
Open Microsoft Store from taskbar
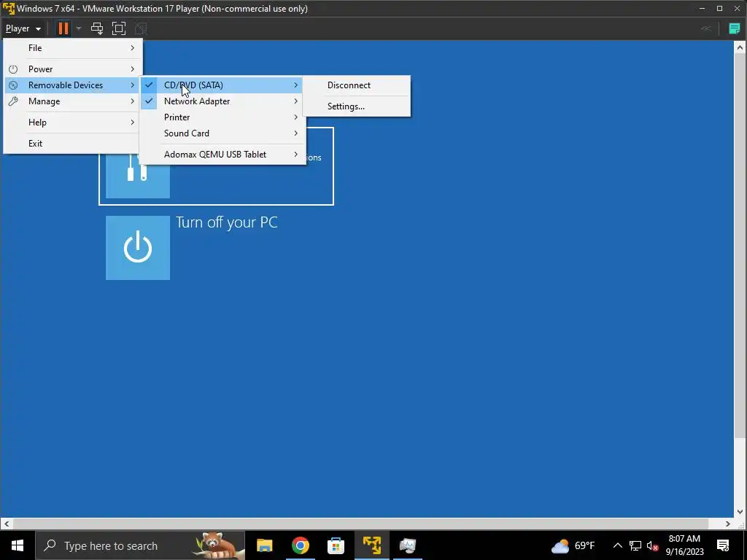[336, 545]
